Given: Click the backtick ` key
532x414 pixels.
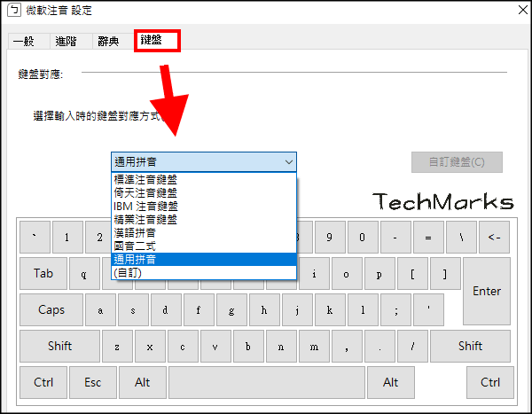Looking at the screenshot, I should coord(35,238).
